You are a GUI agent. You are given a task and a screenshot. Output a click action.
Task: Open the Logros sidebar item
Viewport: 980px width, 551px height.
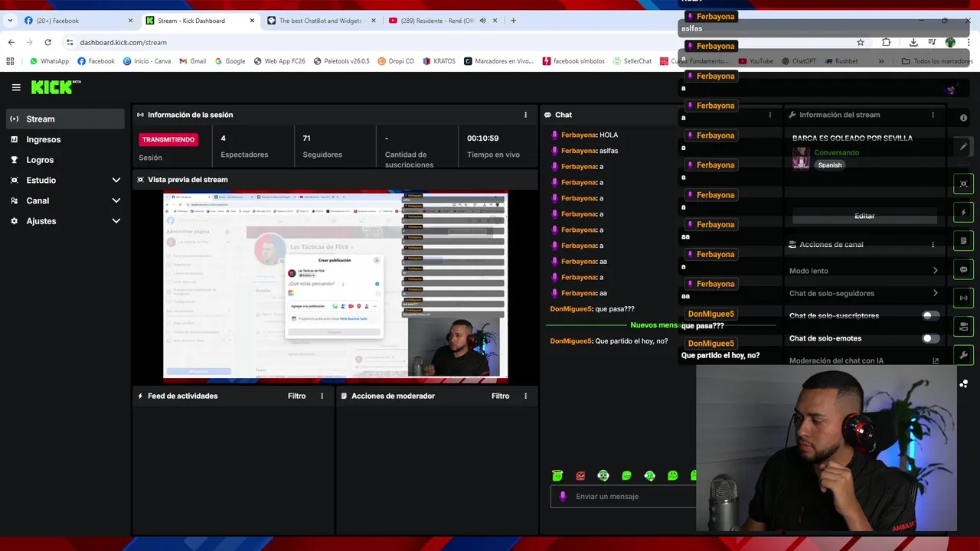click(x=65, y=160)
